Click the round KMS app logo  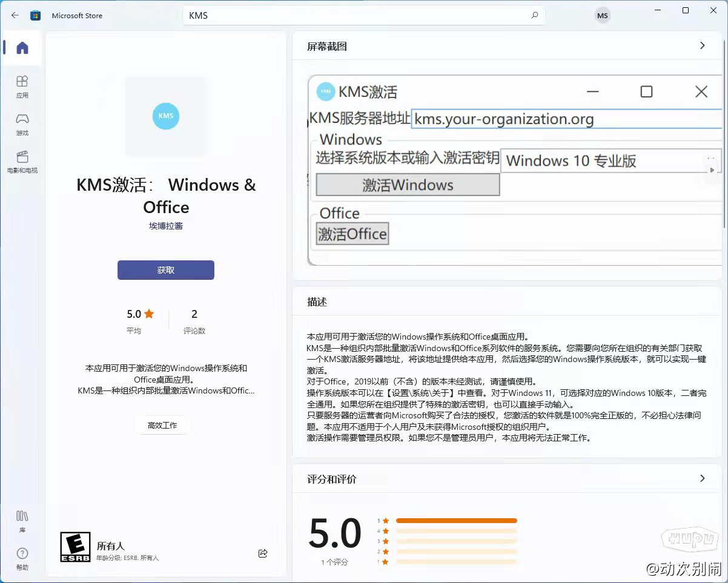coord(166,116)
